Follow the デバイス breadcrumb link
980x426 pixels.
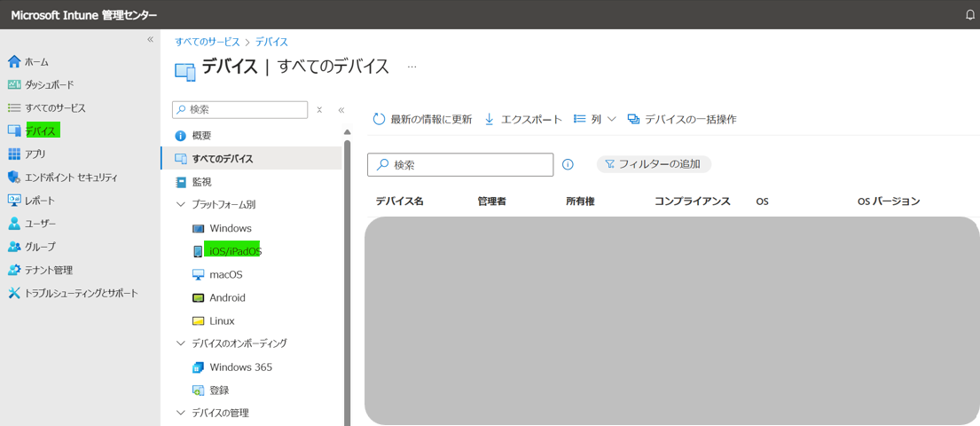coord(271,42)
